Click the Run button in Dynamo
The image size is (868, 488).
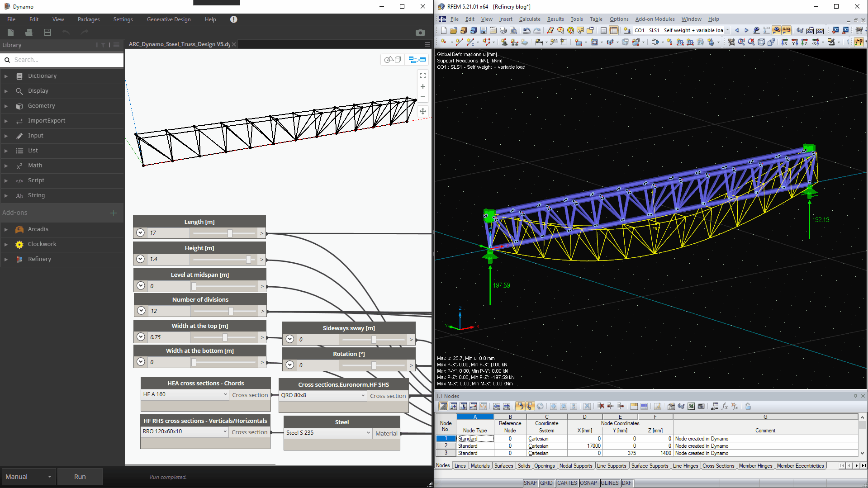(80, 477)
